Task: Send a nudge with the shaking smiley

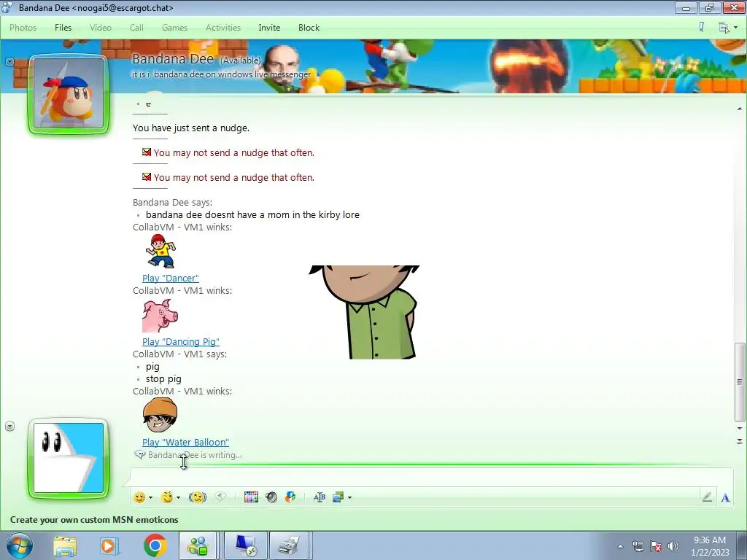Action: click(197, 497)
